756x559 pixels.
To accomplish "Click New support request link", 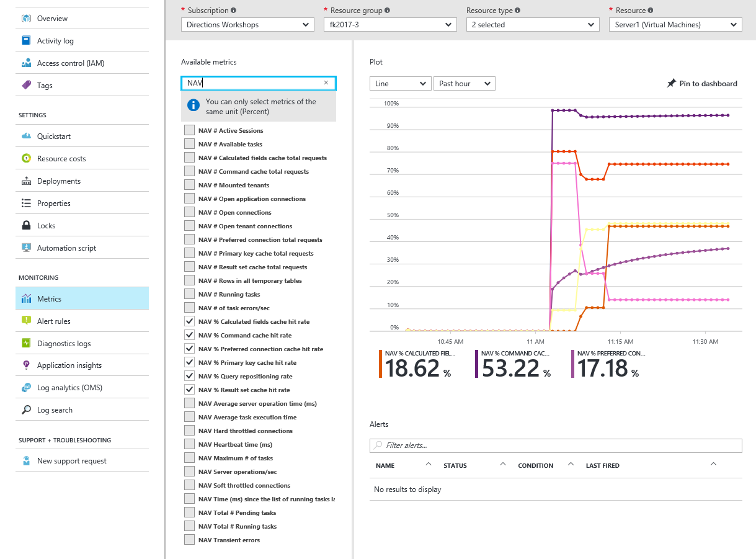I will pos(72,461).
